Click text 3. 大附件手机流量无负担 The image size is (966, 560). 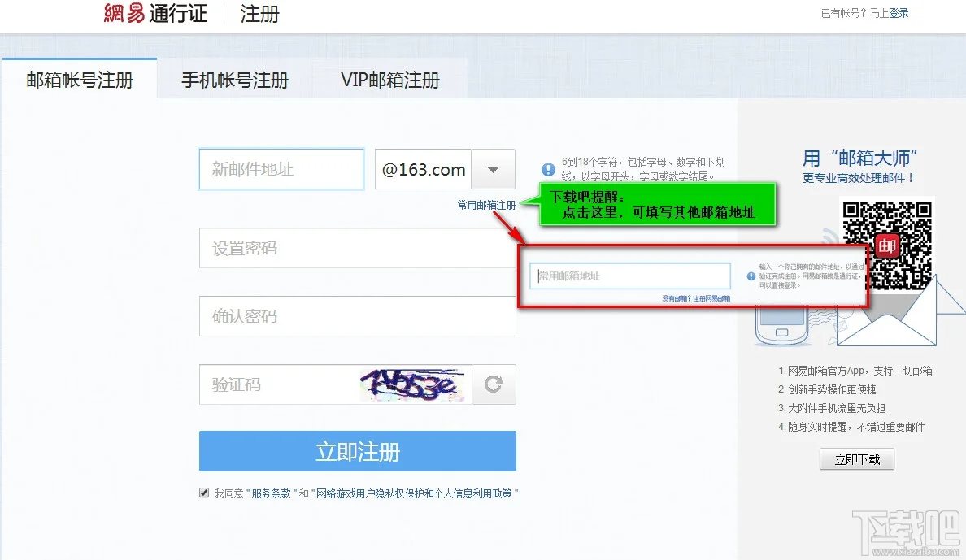[x=832, y=408]
